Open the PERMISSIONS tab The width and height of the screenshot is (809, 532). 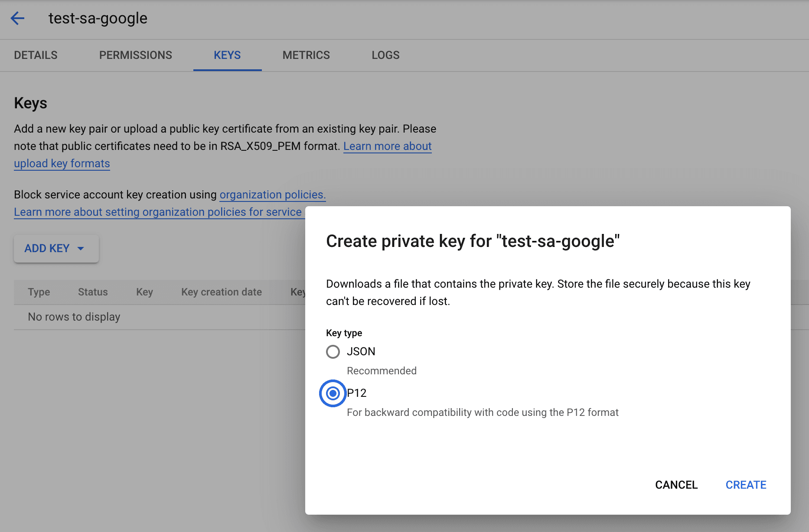pos(135,55)
